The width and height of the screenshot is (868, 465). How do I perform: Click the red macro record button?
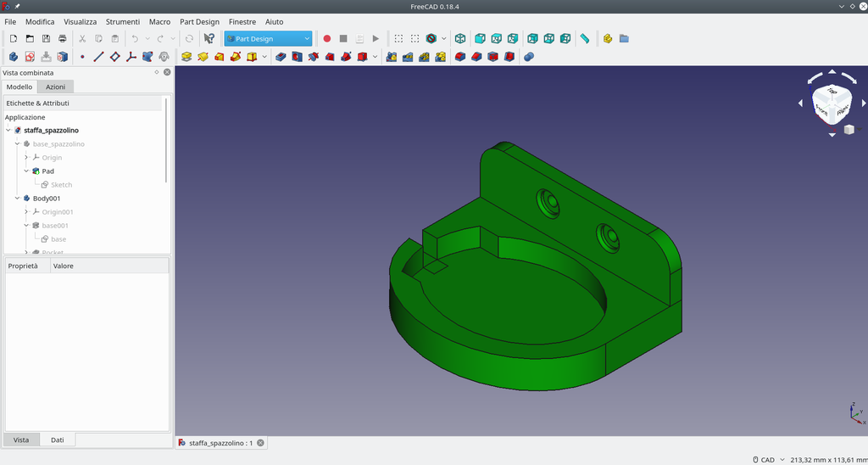tap(326, 39)
